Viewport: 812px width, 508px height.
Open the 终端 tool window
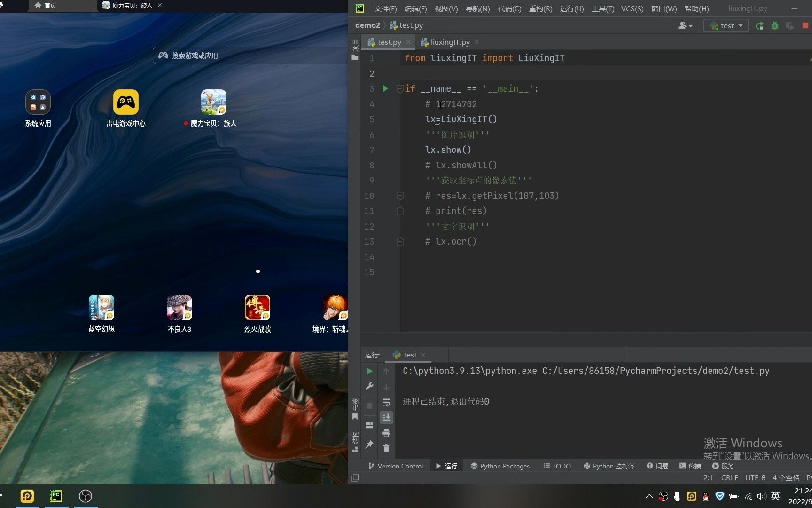pyautogui.click(x=690, y=466)
